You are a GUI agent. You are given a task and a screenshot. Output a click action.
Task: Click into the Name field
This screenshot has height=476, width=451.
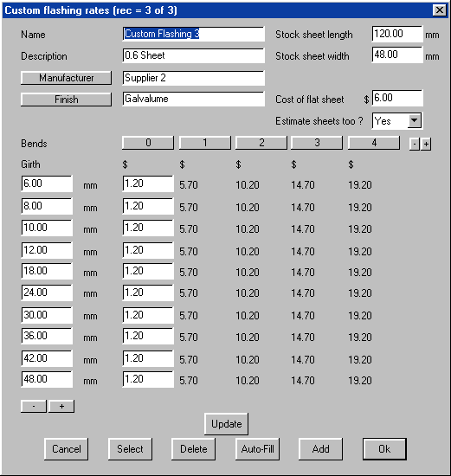click(193, 34)
